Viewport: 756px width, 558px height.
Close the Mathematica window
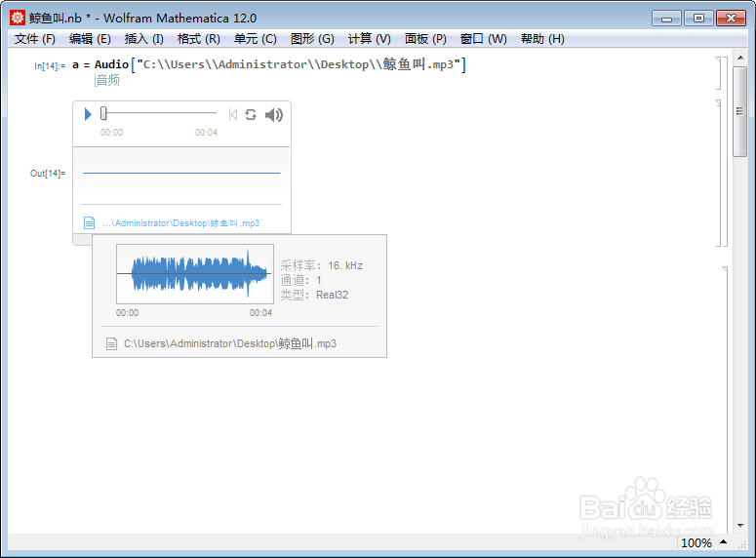point(731,19)
